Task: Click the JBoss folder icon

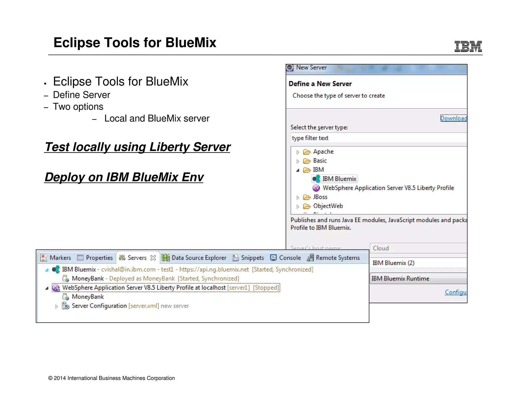Action: 307,197
